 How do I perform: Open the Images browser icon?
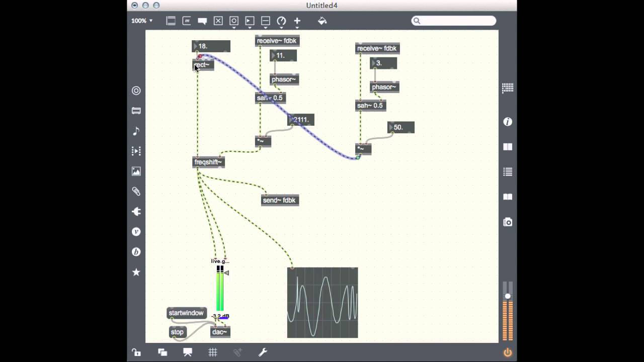(x=136, y=171)
